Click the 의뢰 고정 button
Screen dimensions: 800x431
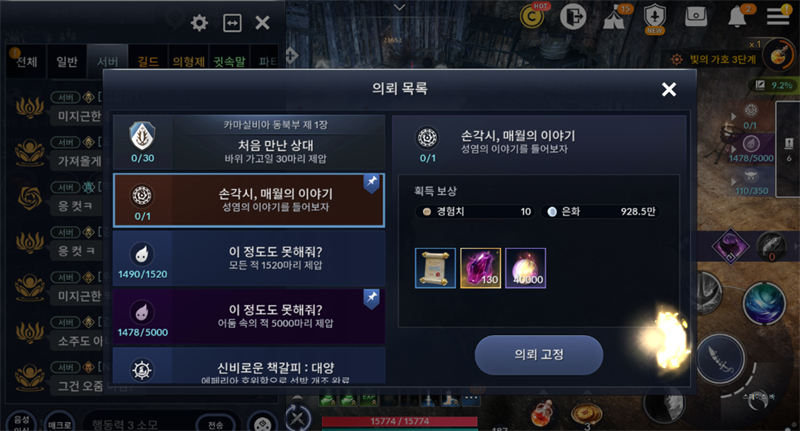pos(539,354)
